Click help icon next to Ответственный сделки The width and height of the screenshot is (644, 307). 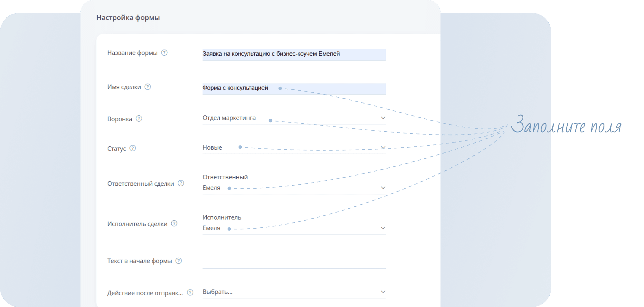tap(181, 183)
